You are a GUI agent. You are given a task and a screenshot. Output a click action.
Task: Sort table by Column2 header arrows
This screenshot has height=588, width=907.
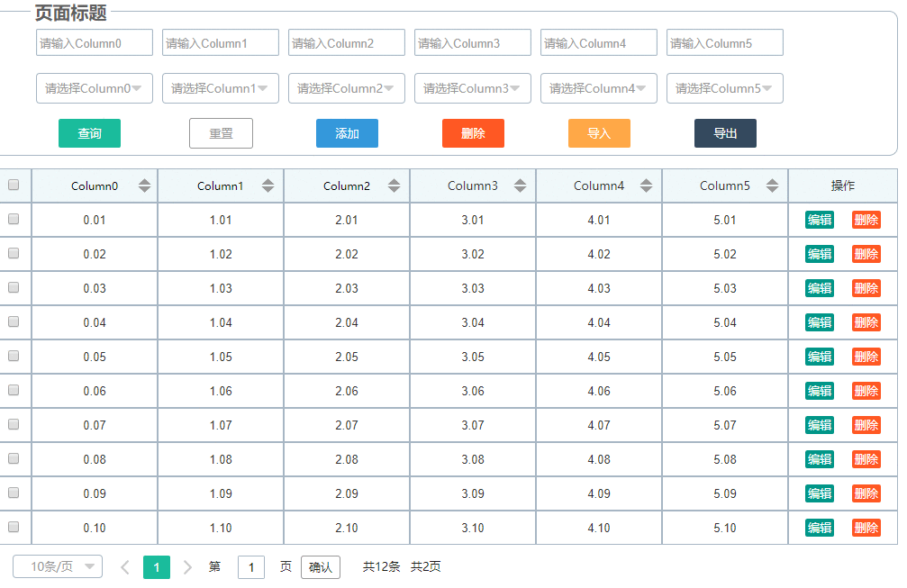pos(394,185)
